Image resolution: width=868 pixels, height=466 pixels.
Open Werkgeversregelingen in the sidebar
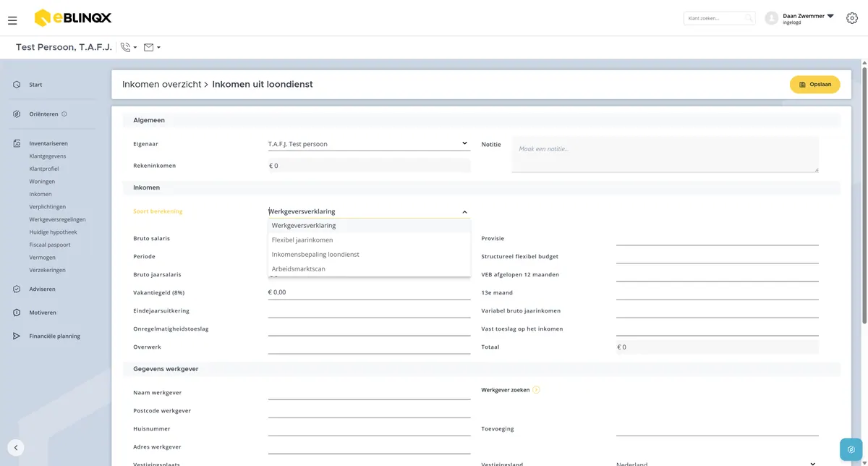58,219
